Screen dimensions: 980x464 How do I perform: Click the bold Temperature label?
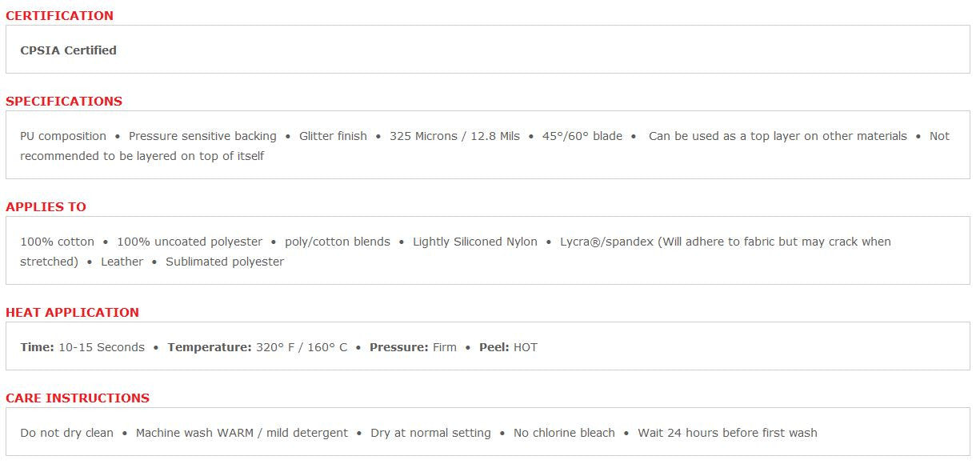(x=210, y=347)
